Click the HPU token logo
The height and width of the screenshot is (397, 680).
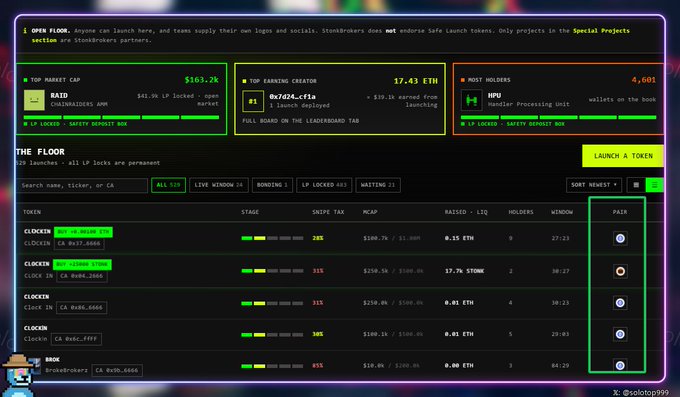(x=471, y=100)
